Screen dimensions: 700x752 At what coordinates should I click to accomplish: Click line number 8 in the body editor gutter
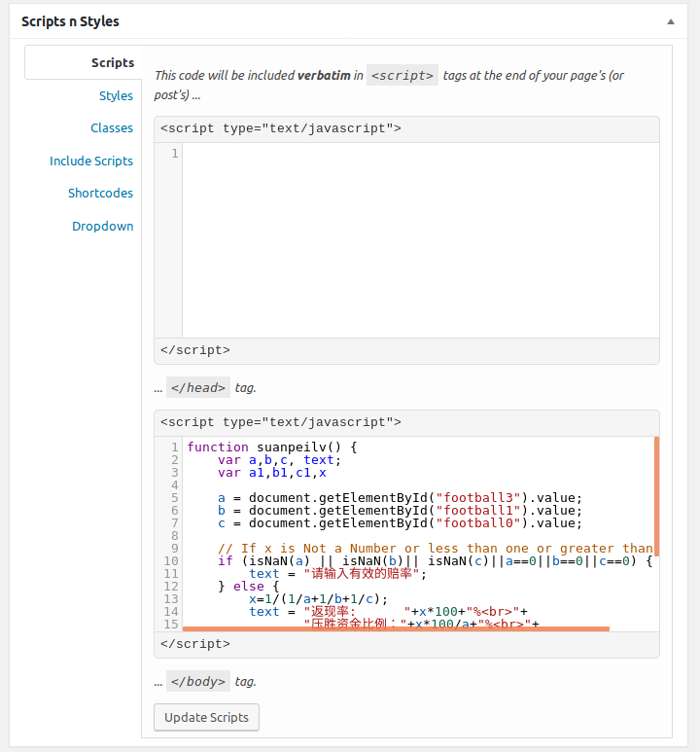point(175,536)
